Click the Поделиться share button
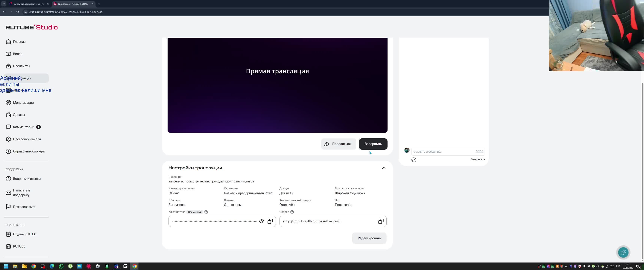Image resolution: width=644 pixels, height=270 pixels. pyautogui.click(x=338, y=144)
